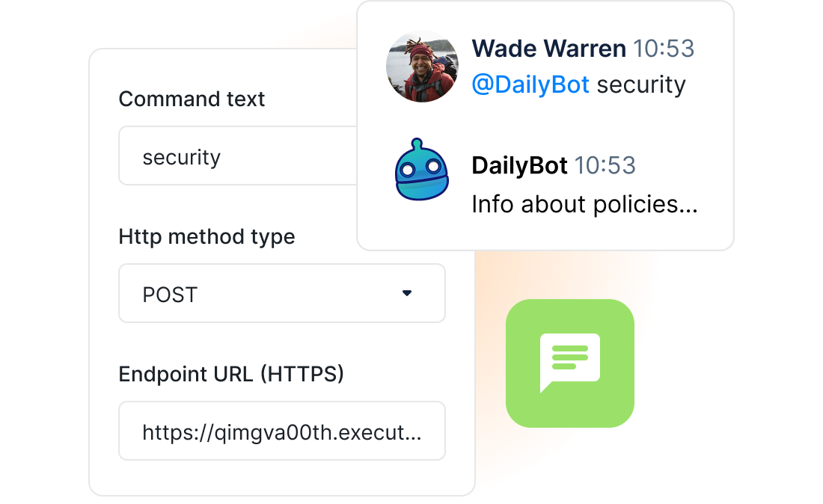The width and height of the screenshot is (823, 504).
Task: Click the https://qimgva00th URL text
Action: tap(282, 433)
